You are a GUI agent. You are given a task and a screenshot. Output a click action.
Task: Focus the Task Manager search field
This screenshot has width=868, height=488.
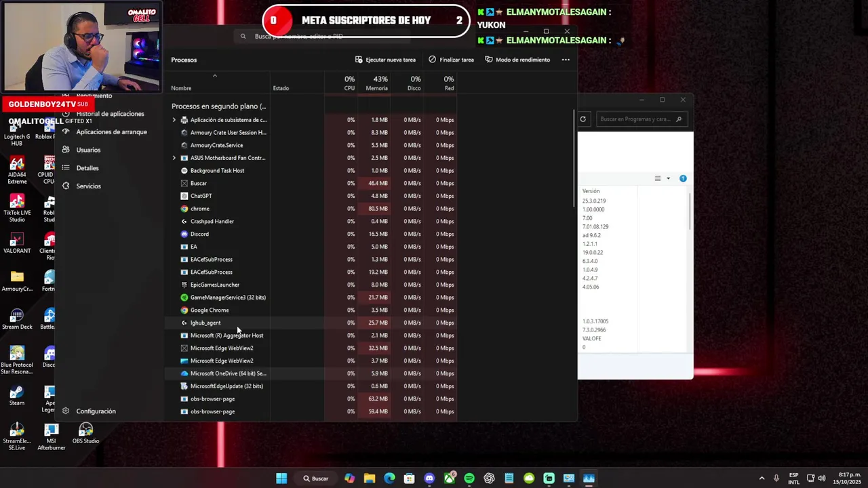[x=322, y=37]
